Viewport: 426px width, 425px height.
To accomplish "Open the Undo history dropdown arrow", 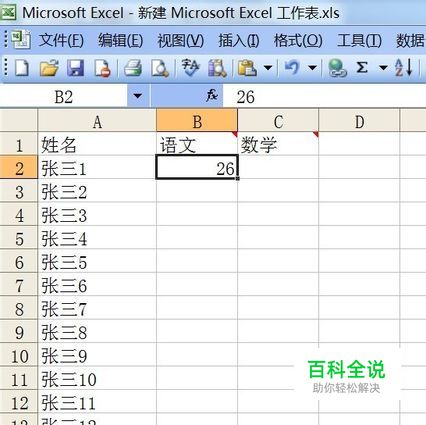I will click(x=312, y=68).
